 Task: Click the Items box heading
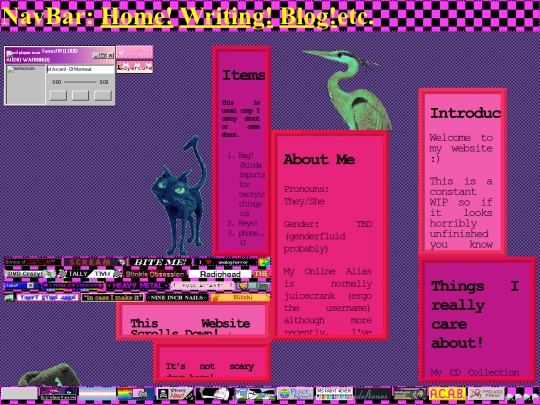tap(243, 75)
